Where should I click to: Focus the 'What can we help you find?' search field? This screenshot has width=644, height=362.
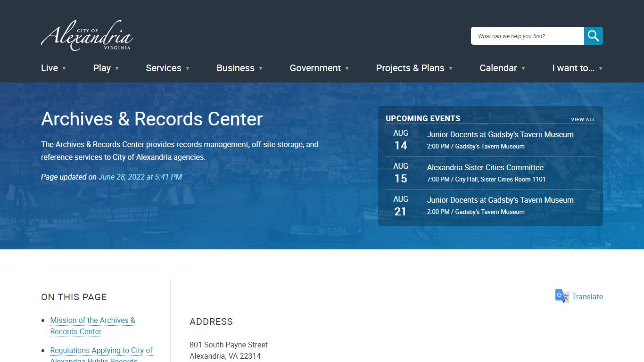528,36
